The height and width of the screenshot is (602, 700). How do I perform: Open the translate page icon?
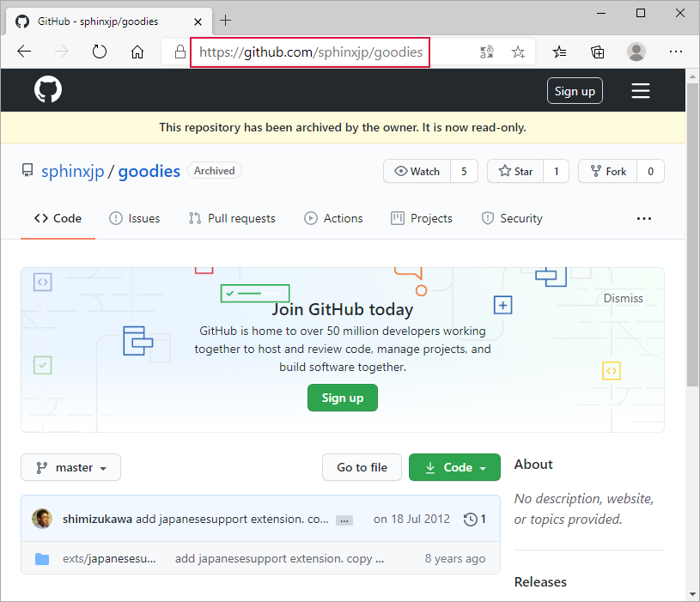point(487,52)
